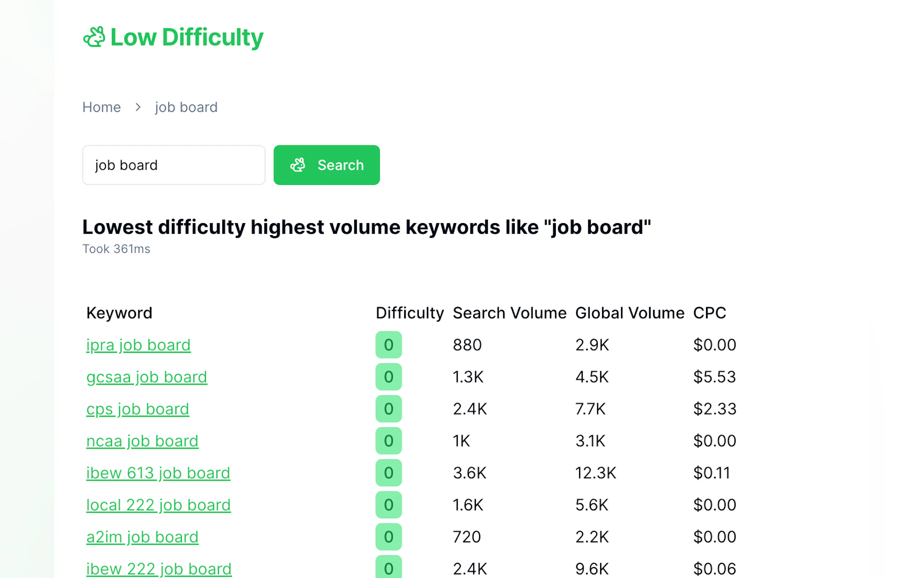Click the Search Volume column header
Image resolution: width=924 pixels, height=578 pixels.
tap(509, 313)
